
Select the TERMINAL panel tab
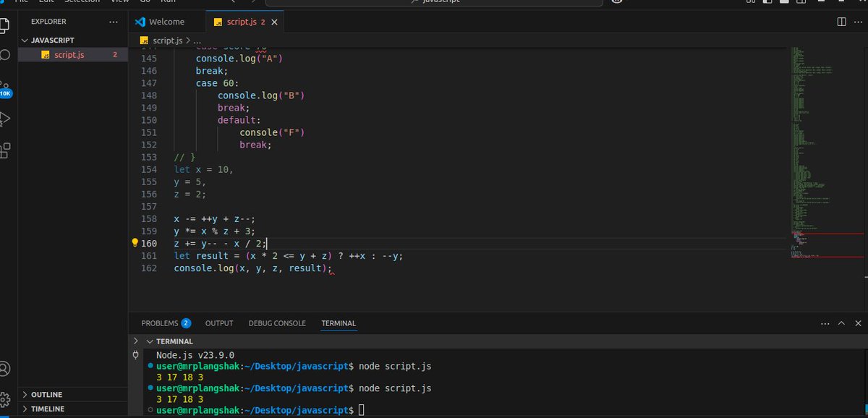(x=339, y=323)
